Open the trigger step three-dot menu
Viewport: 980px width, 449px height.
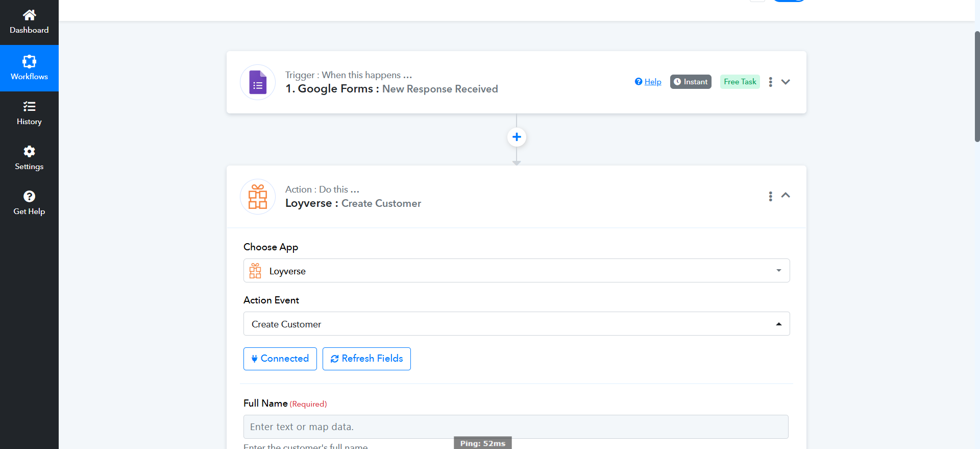pyautogui.click(x=771, y=82)
